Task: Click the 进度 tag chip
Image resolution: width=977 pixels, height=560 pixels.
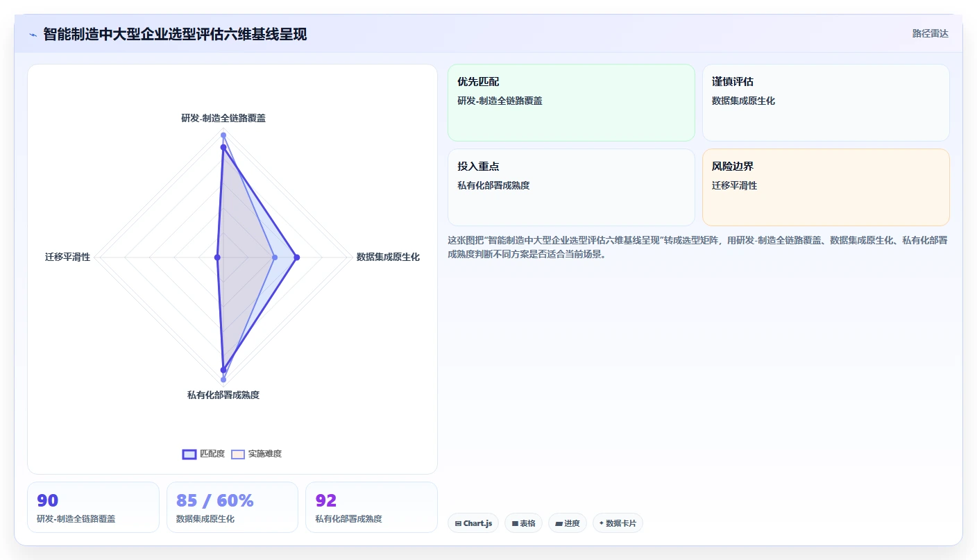Action: pos(568,523)
